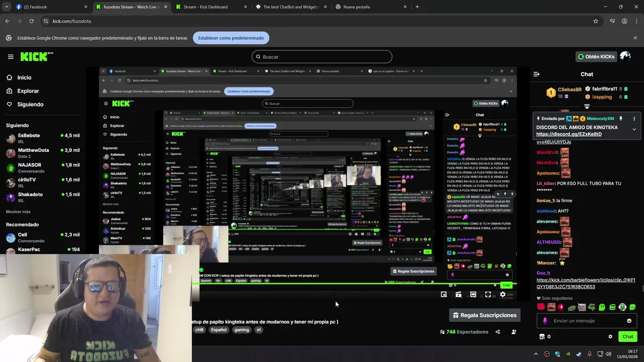Unpin the pinned message via pin icon

[621, 119]
